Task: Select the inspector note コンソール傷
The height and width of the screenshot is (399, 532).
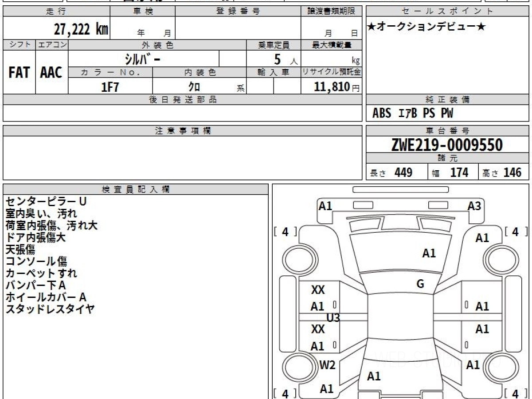Action: tap(36, 261)
